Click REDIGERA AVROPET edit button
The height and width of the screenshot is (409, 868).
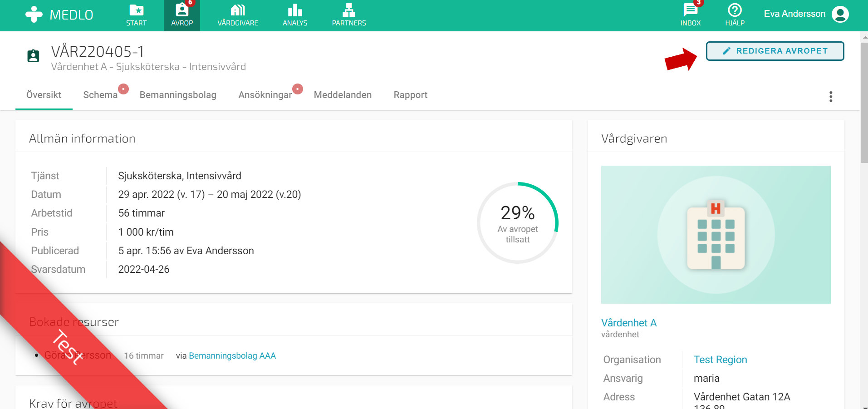775,51
